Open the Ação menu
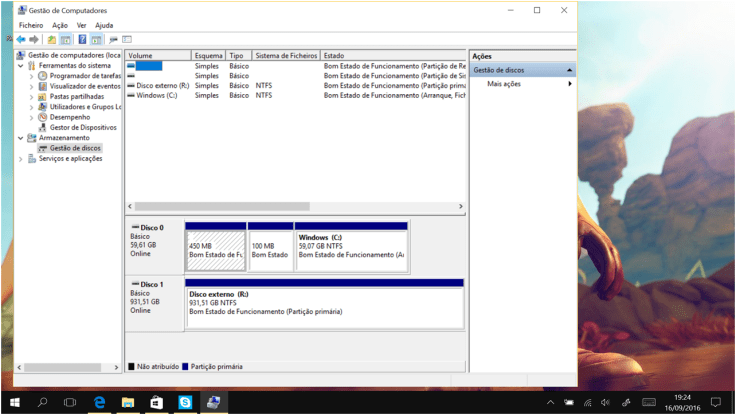Screen dimensions: 736x415 (60, 25)
